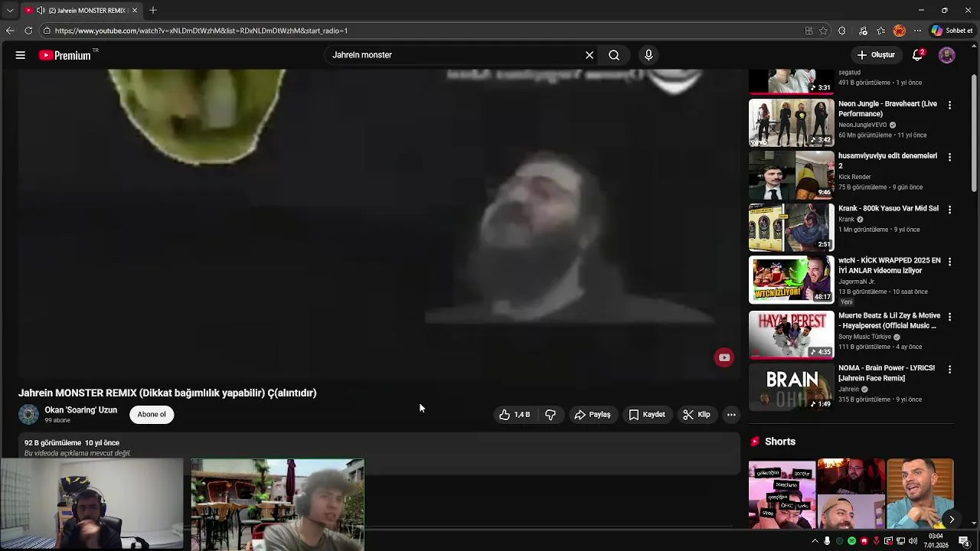Open the notifications bell
This screenshot has height=551, width=980.
[917, 55]
